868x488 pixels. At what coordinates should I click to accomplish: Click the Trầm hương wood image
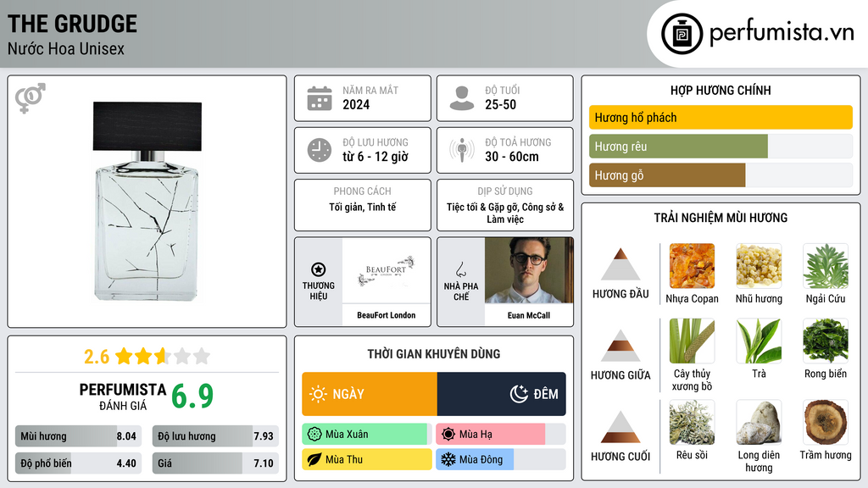pos(826,423)
